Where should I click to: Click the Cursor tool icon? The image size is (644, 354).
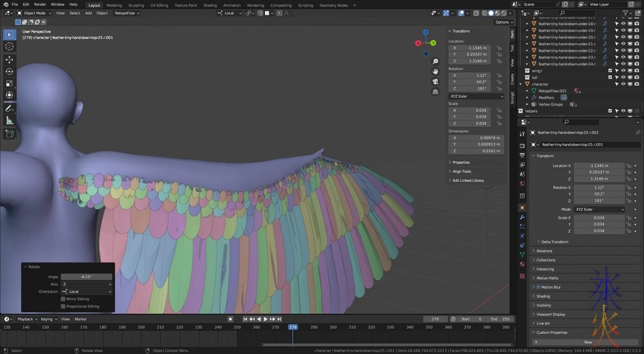tap(10, 46)
